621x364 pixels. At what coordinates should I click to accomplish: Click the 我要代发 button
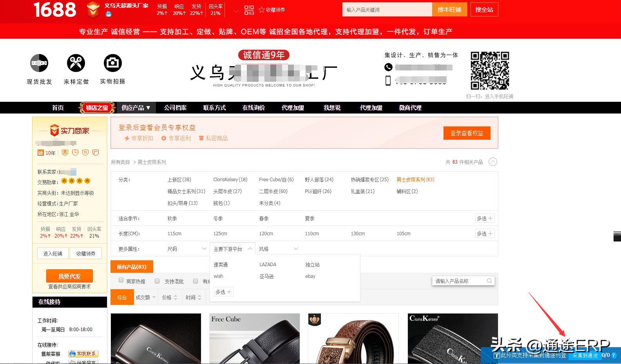click(69, 276)
